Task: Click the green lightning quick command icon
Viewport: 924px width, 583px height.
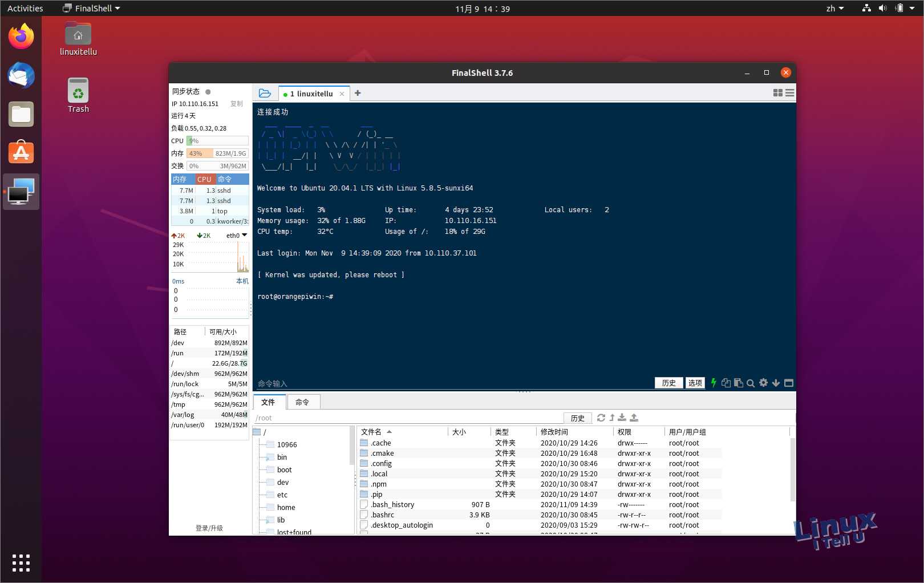Action: (x=713, y=383)
